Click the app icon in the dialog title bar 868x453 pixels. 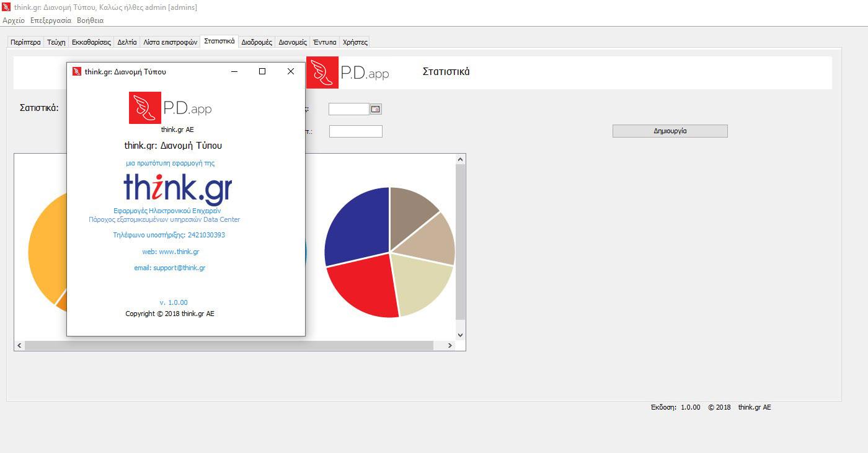(77, 72)
